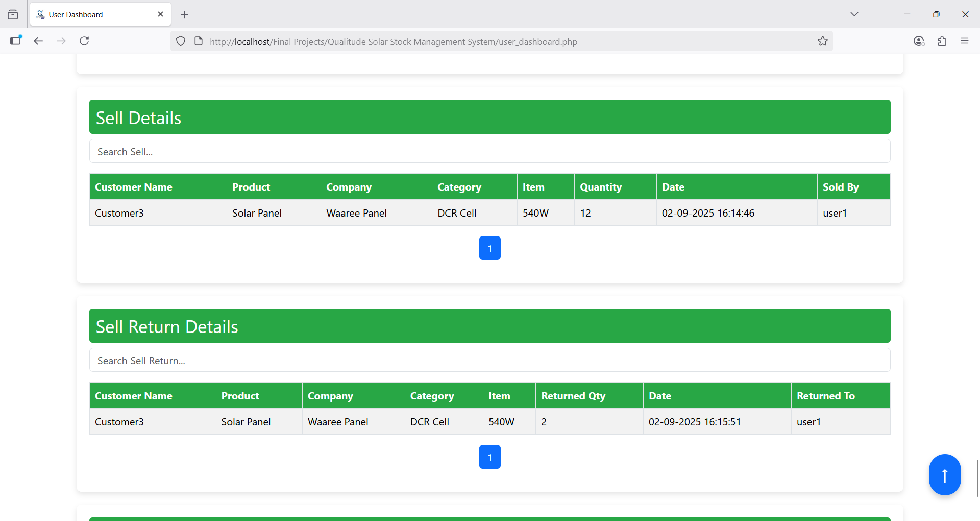Open the Firefox application menu
Viewport: 980px width, 521px height.
click(x=964, y=41)
